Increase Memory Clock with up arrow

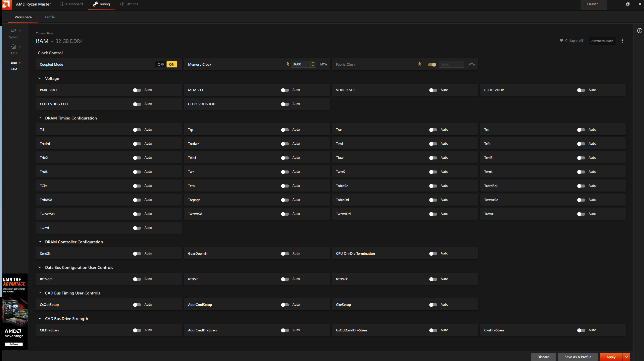point(313,62)
